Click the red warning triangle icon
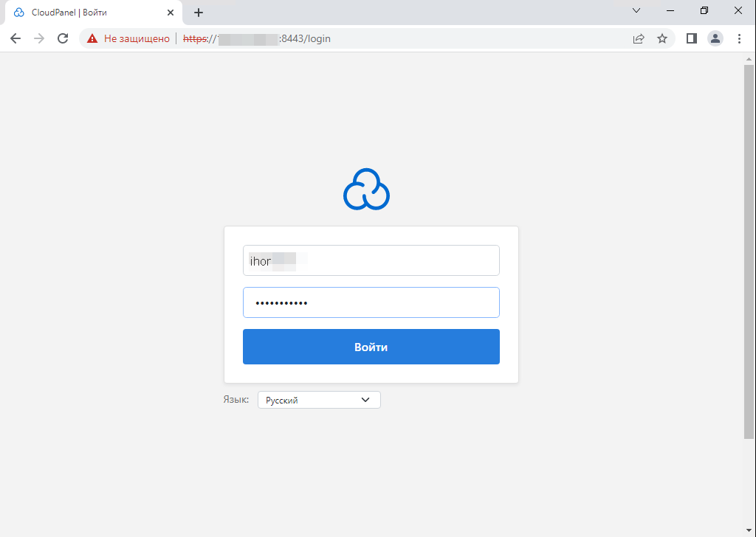 (92, 38)
